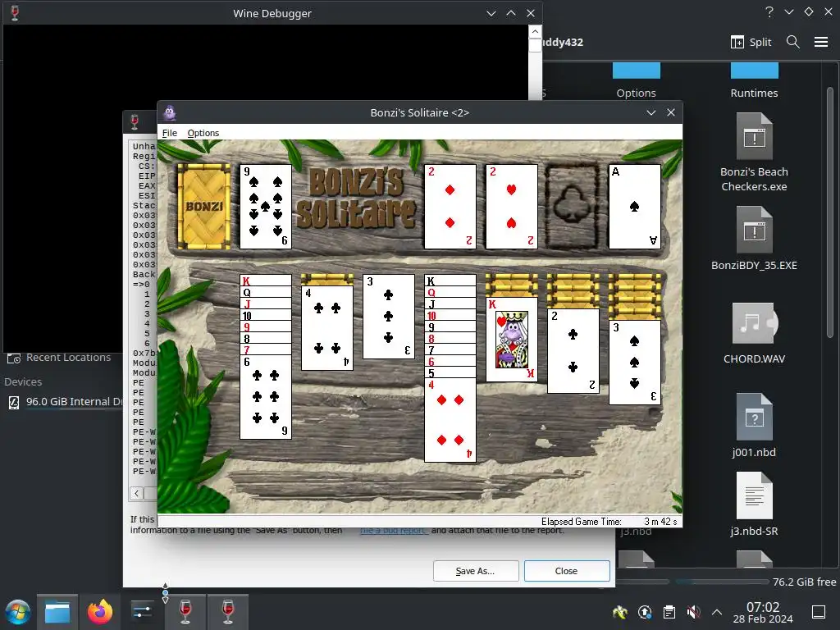Screen dimensions: 840x630
Task: Select the King of hearts card
Action: (512, 339)
